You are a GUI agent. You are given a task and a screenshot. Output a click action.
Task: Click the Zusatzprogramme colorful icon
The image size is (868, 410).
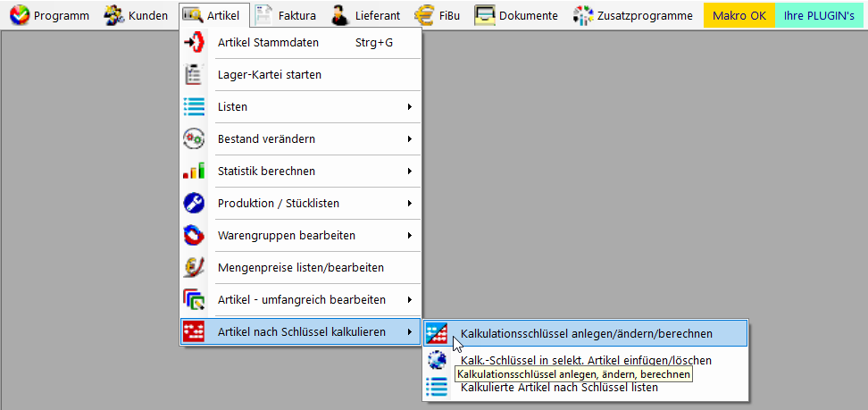pyautogui.click(x=583, y=15)
